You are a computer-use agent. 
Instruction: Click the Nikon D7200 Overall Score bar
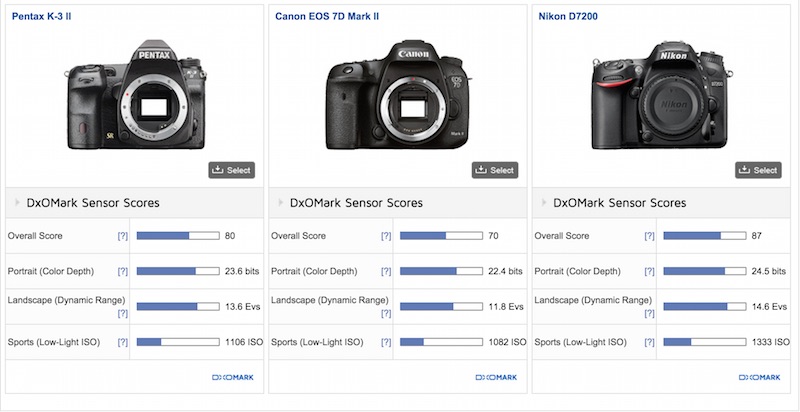tap(706, 237)
